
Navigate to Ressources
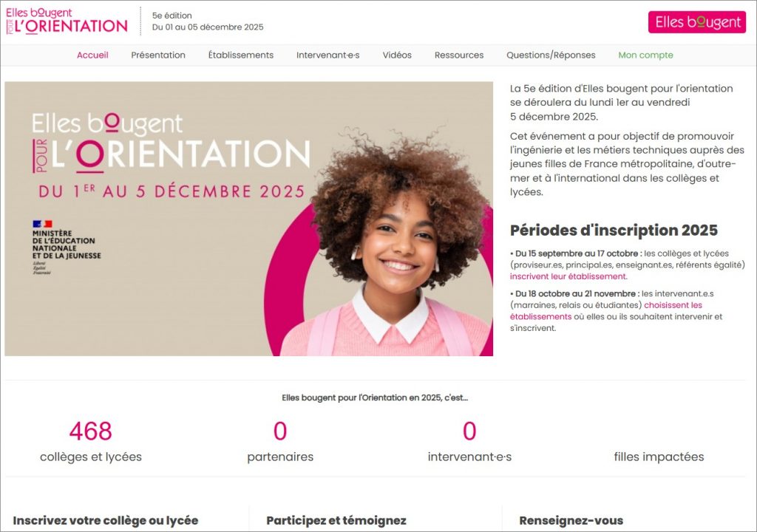tap(458, 55)
